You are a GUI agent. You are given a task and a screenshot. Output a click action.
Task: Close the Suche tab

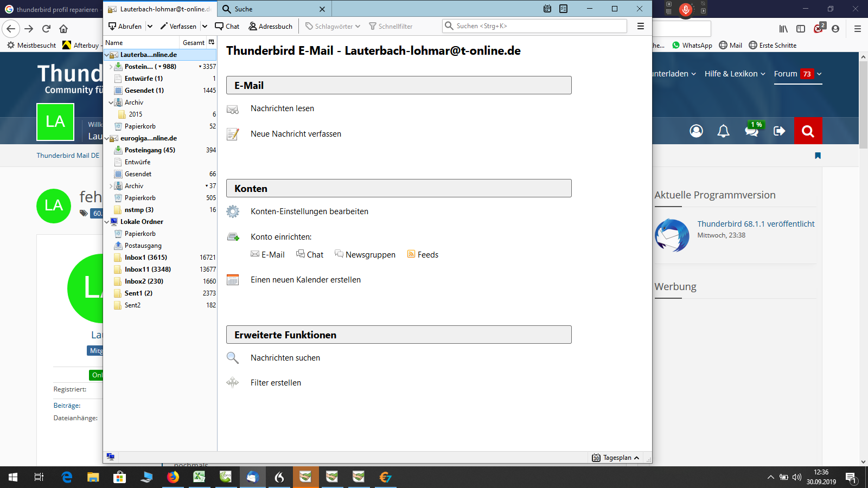322,9
